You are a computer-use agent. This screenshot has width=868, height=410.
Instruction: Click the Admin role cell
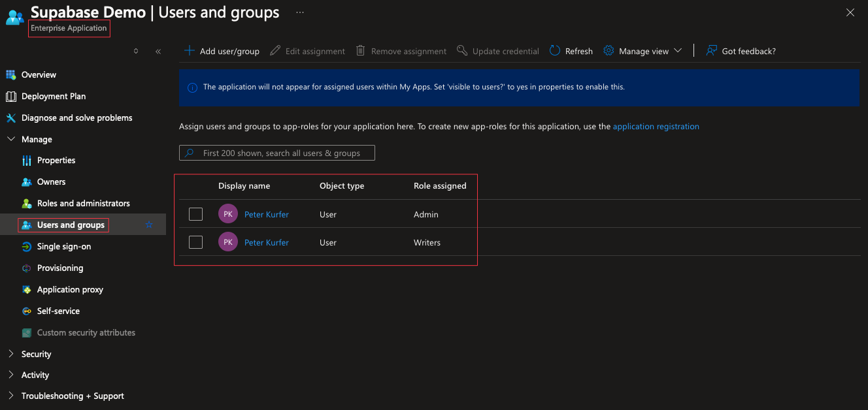tap(426, 214)
